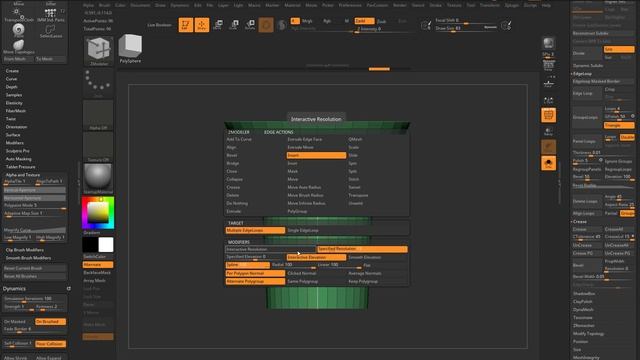The width and height of the screenshot is (640, 360).
Task: Click the L.Sym icon in right shelf
Action: (549, 100)
